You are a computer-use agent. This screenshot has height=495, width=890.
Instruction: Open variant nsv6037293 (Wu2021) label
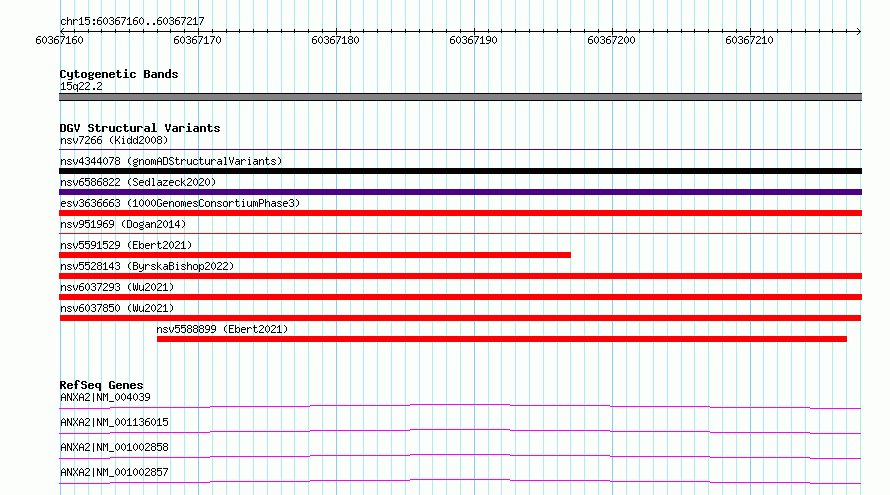coord(117,287)
